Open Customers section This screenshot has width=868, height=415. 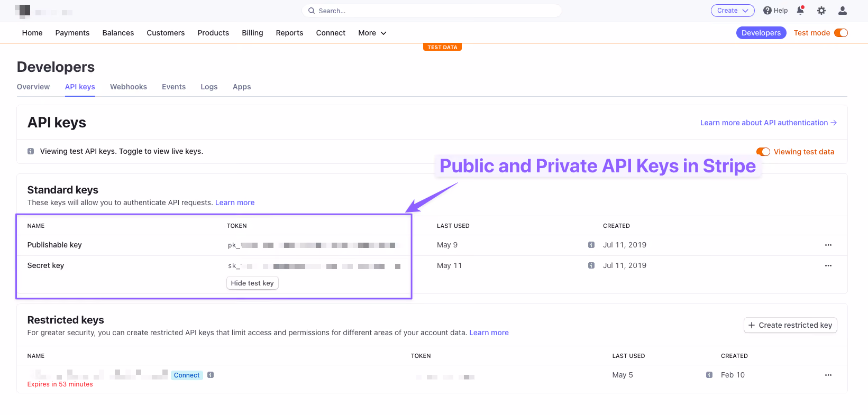tap(166, 33)
